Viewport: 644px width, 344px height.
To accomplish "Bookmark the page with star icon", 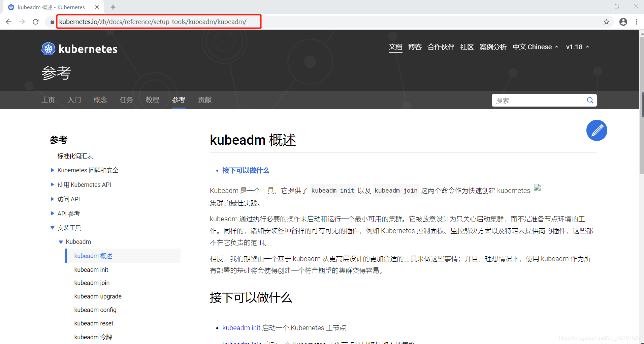I will click(x=606, y=22).
